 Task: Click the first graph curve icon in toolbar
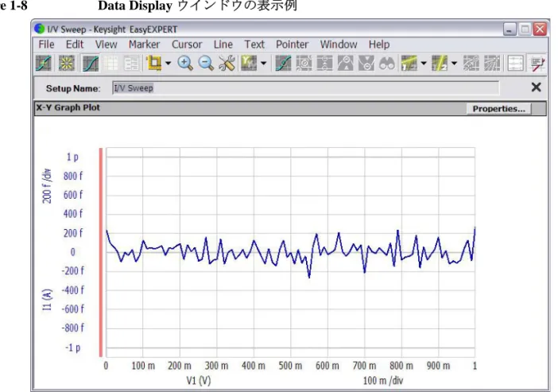pos(44,64)
